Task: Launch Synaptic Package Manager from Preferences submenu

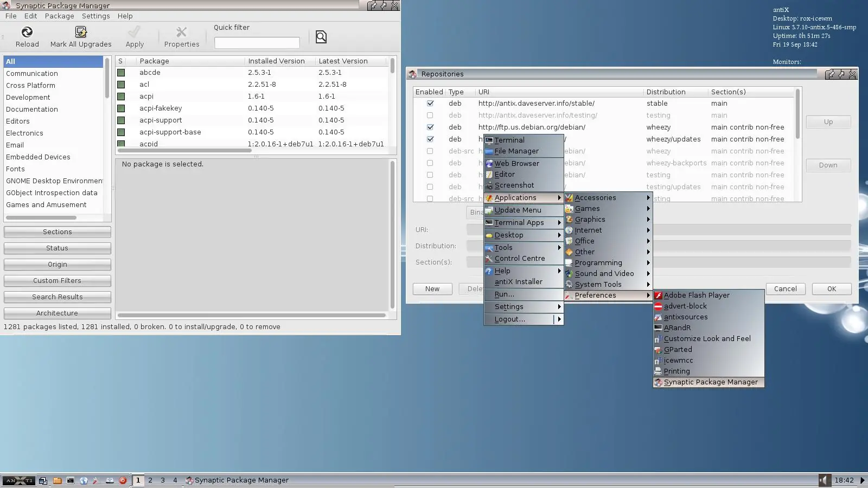Action: pos(709,382)
